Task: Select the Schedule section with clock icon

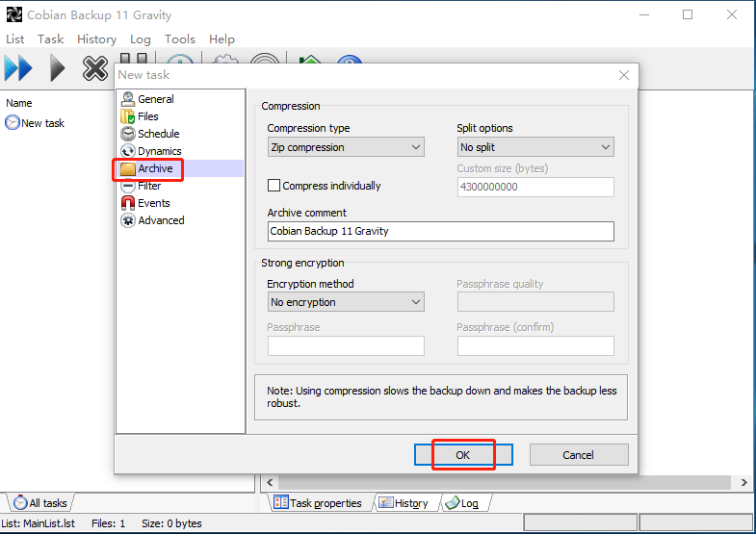Action: 158,134
